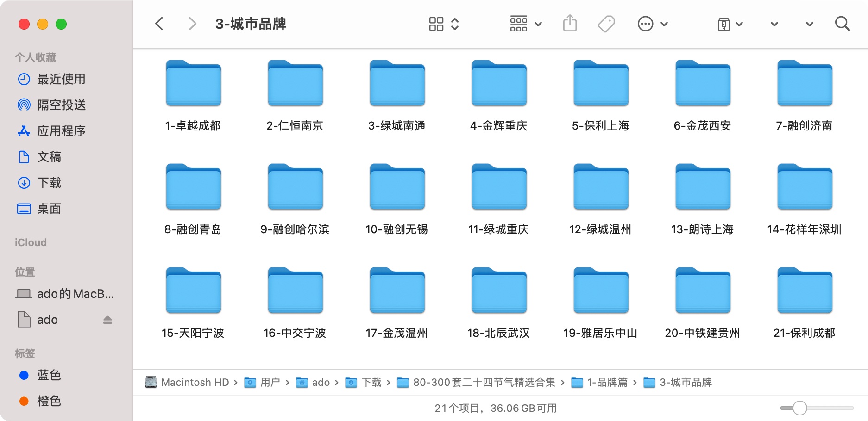Screen dimensions: 868x421
Task: Select the 蓝色 tag in sidebar
Action: tap(49, 375)
